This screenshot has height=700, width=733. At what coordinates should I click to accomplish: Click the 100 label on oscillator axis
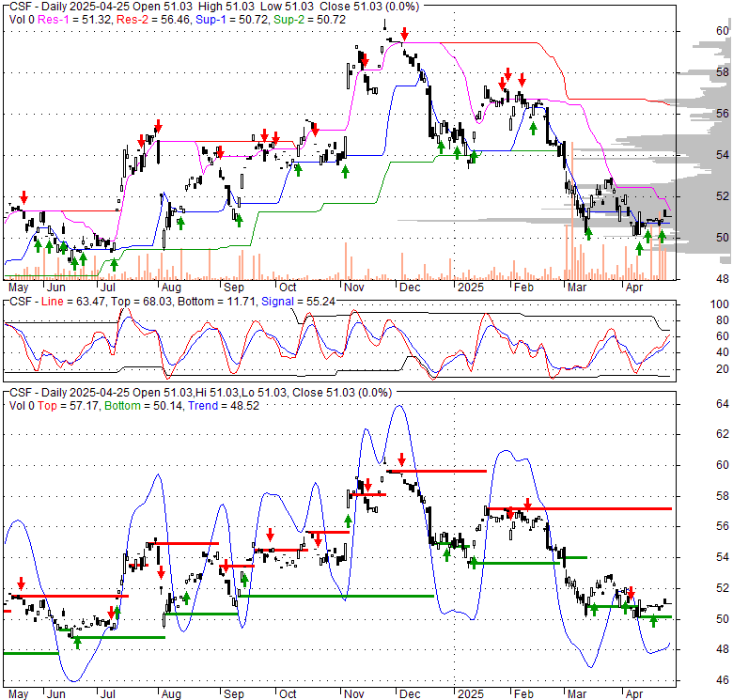pyautogui.click(x=720, y=304)
